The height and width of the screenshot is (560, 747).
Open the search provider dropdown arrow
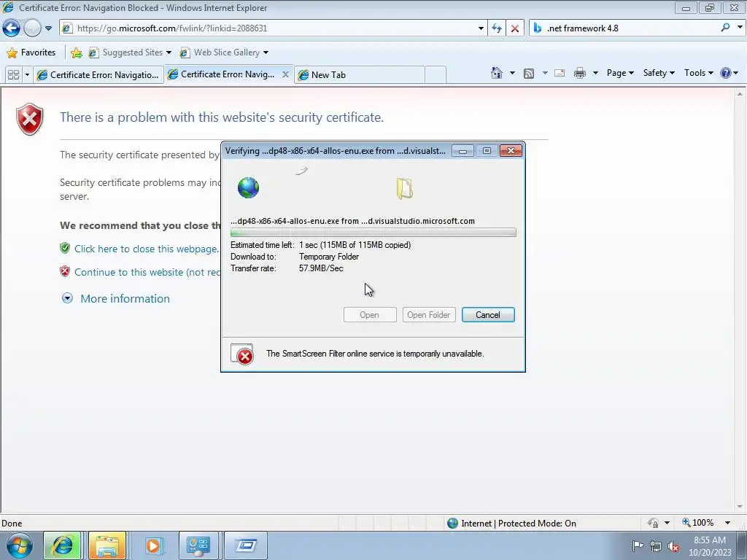click(740, 28)
